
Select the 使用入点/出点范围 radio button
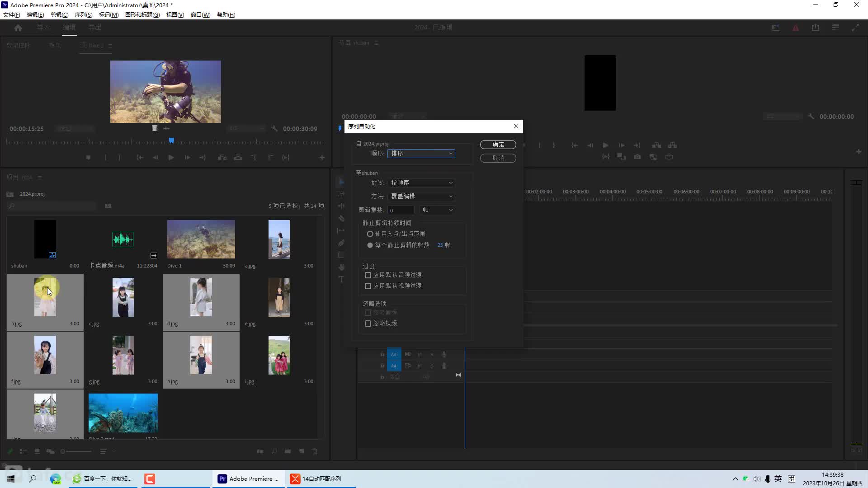click(370, 234)
